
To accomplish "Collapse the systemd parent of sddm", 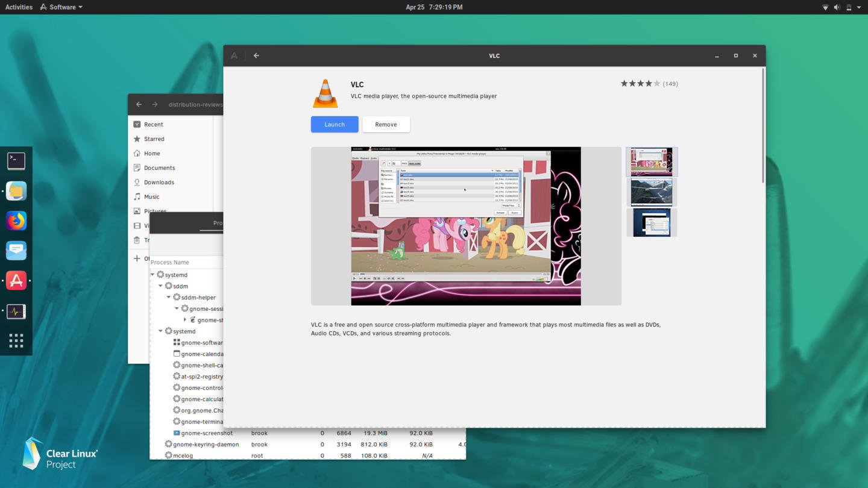I will [153, 275].
